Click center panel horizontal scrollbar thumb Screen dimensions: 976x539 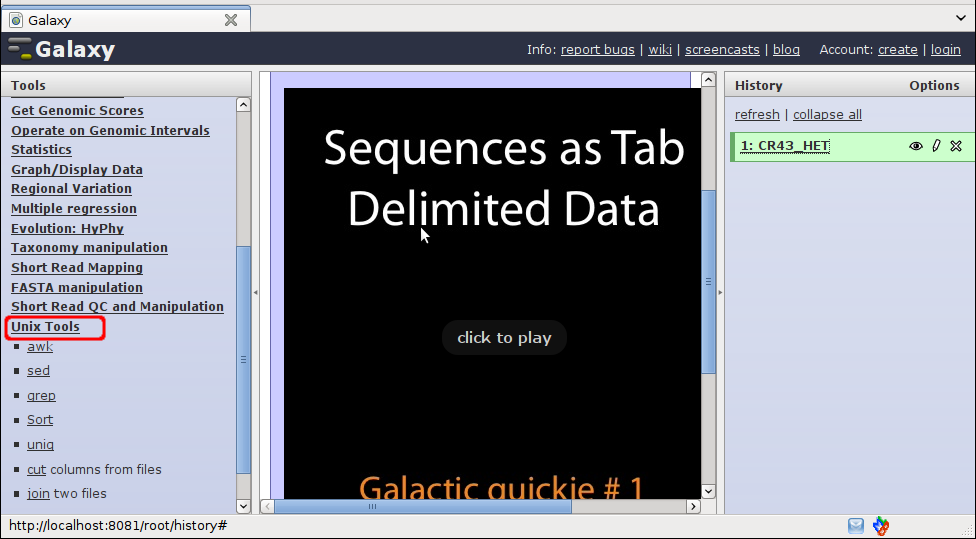[x=423, y=507]
